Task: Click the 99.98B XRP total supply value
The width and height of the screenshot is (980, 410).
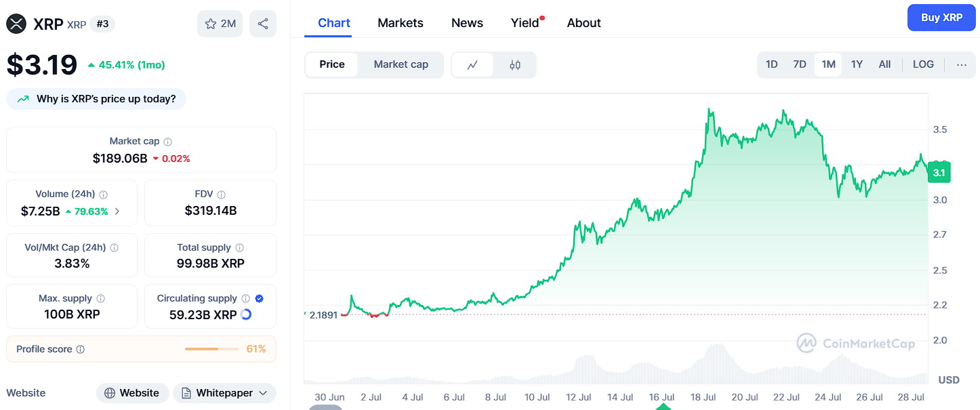Action: 211,264
